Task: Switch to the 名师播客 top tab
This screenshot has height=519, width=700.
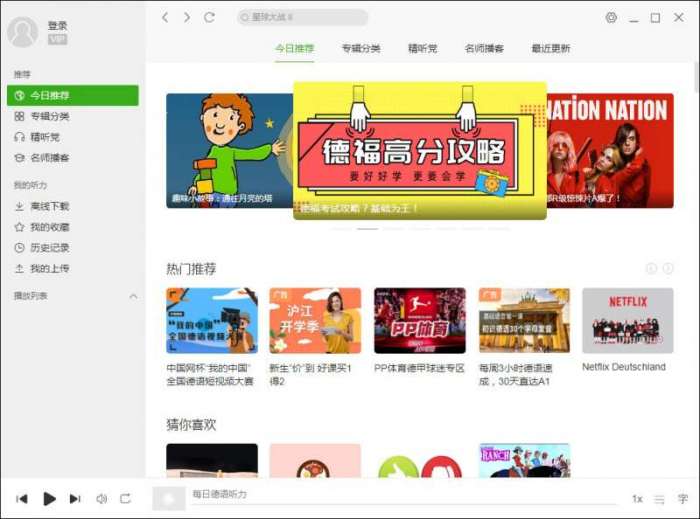Action: tap(484, 48)
